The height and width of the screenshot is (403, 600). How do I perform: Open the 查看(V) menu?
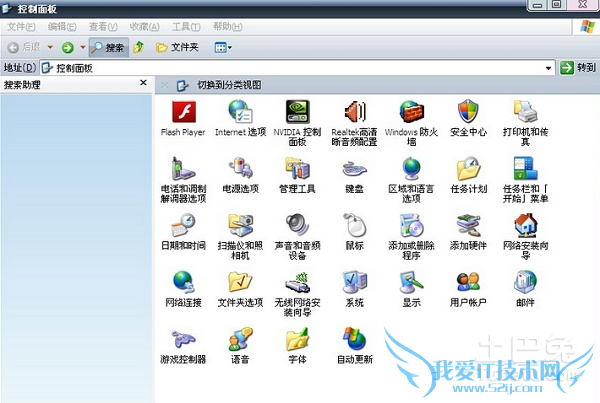103,27
